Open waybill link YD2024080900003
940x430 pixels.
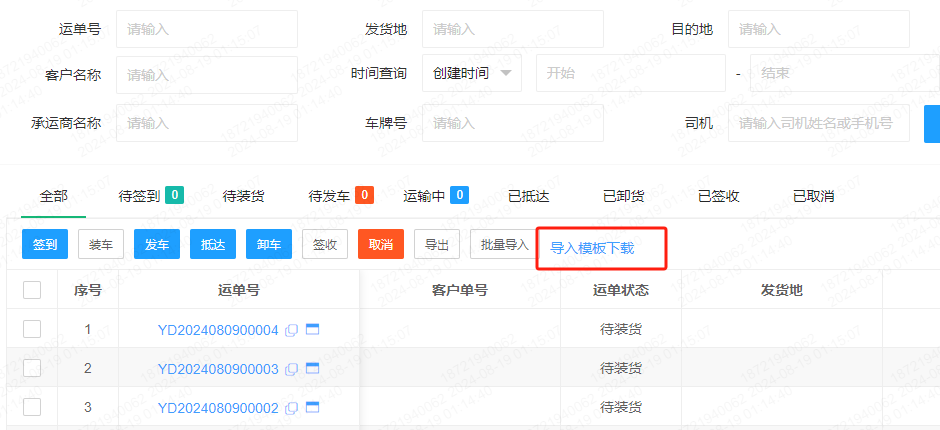pos(218,369)
